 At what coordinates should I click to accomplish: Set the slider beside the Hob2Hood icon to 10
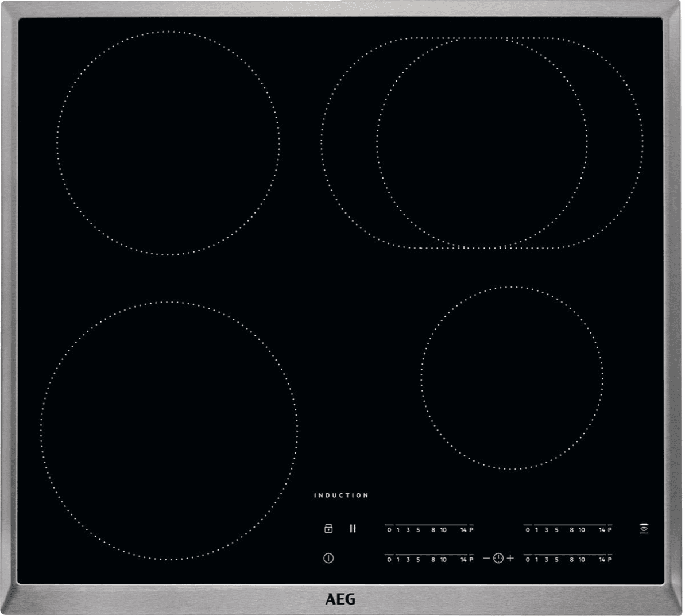(582, 530)
